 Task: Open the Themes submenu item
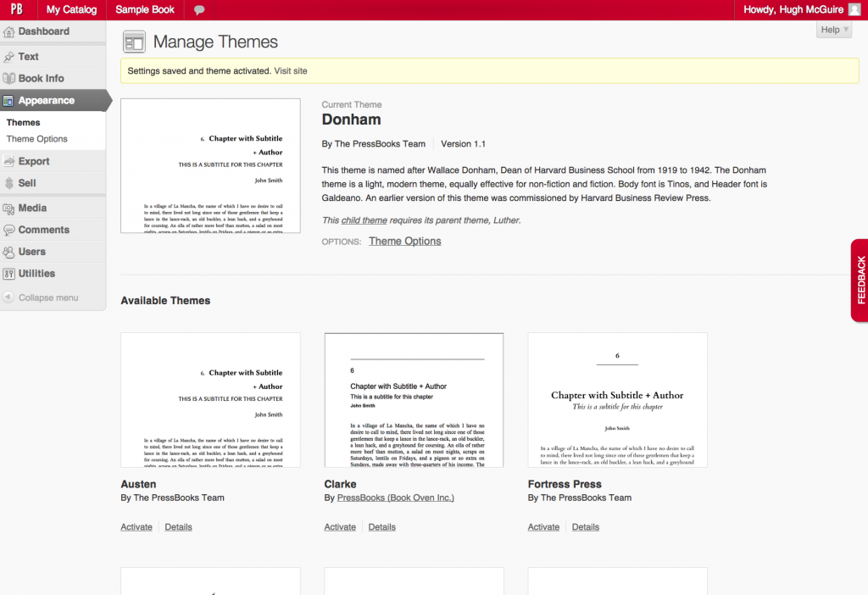23,122
